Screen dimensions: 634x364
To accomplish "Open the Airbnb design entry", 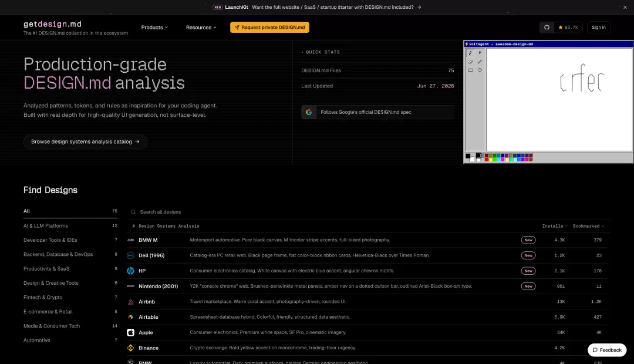I will point(368,302).
